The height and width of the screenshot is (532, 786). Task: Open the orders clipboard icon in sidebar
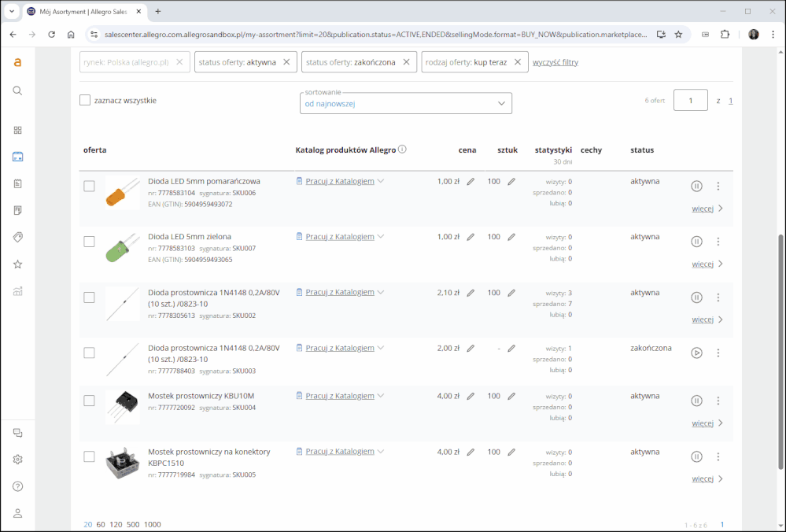pyautogui.click(x=17, y=183)
